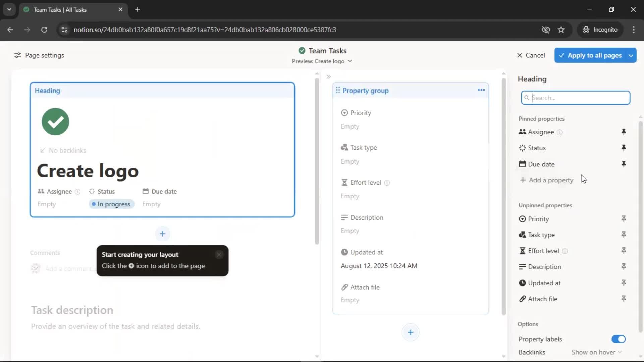Select the Heading section label

tap(47, 90)
